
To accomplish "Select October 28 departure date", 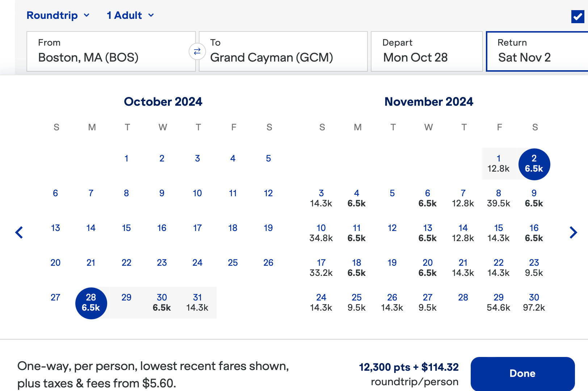I will (91, 303).
